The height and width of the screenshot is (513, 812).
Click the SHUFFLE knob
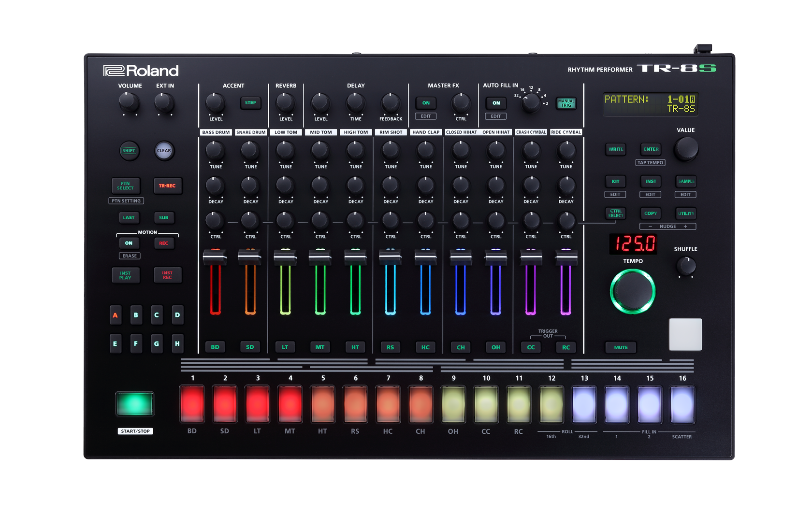(686, 266)
